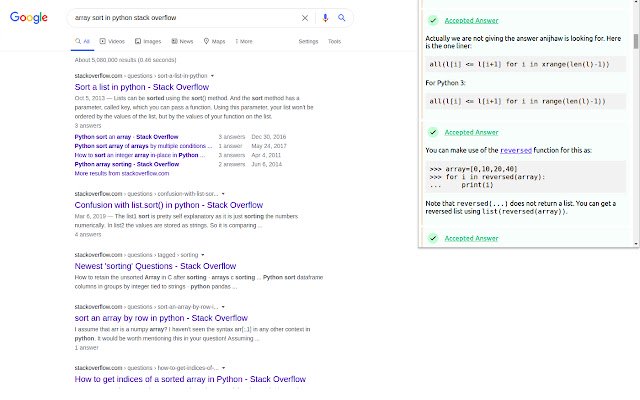Open the More search options menu
Viewport: 640px width, 400px height.
click(x=244, y=41)
